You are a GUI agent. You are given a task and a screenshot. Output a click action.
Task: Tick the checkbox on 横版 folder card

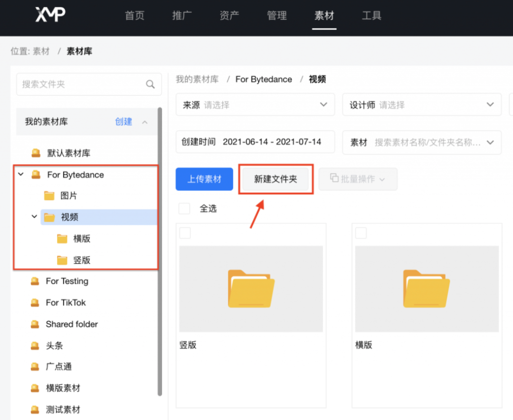[361, 233]
